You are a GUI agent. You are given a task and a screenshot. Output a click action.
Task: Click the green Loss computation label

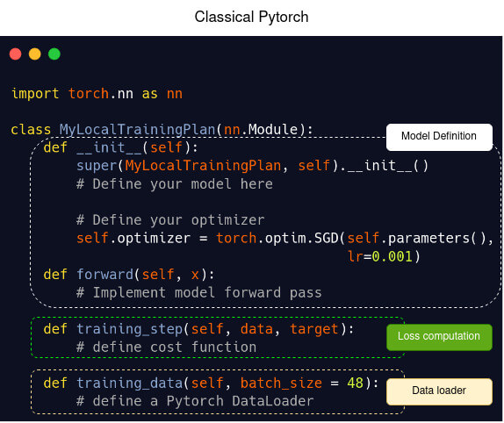pos(439,337)
